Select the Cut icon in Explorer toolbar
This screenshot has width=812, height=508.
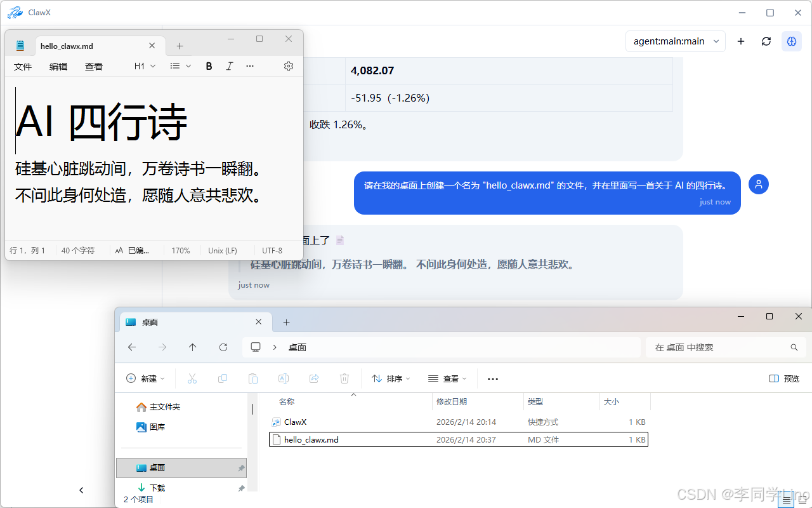[x=192, y=378]
